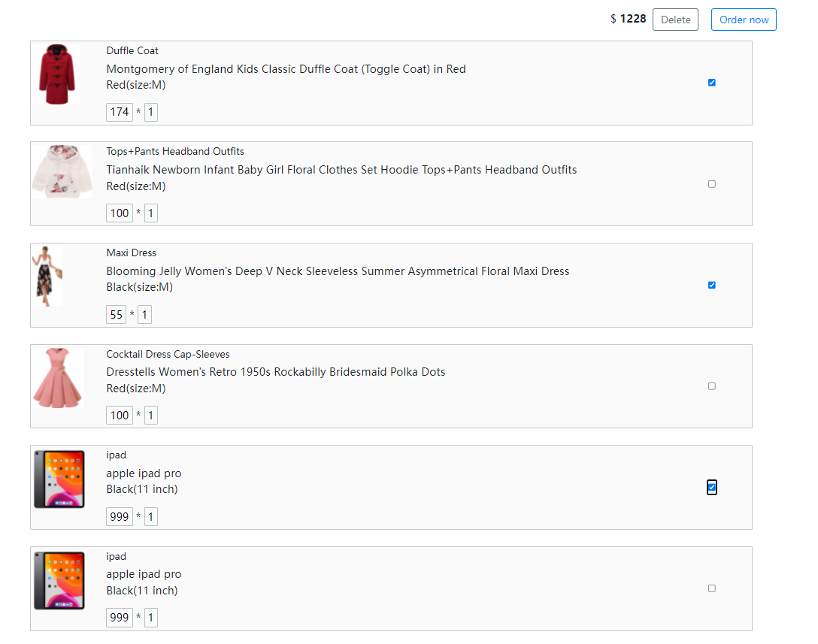
Task: Deselect the first ipad item checkbox
Action: (x=711, y=487)
